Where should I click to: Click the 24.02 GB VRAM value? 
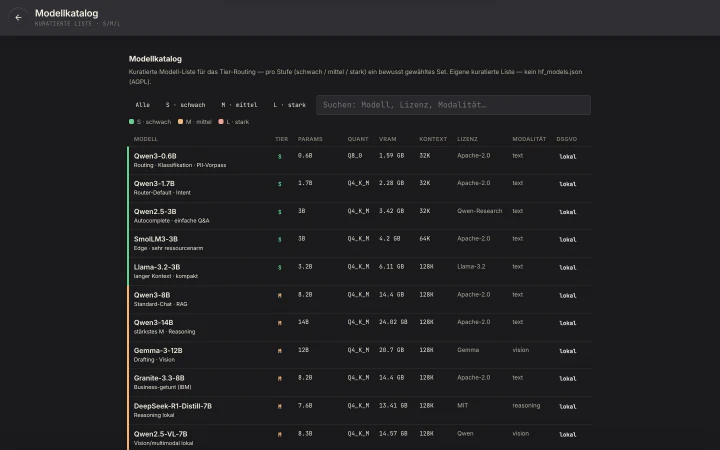pyautogui.click(x=393, y=322)
